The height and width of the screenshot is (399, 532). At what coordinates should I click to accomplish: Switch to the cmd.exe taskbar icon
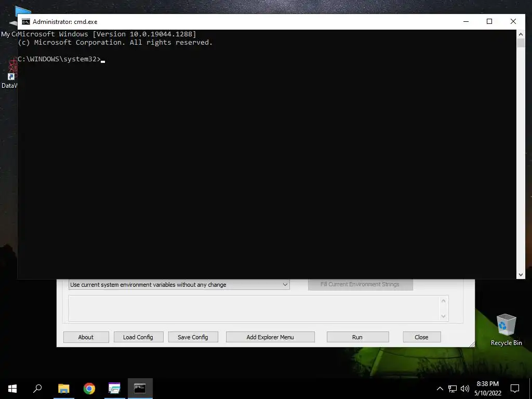(140, 389)
